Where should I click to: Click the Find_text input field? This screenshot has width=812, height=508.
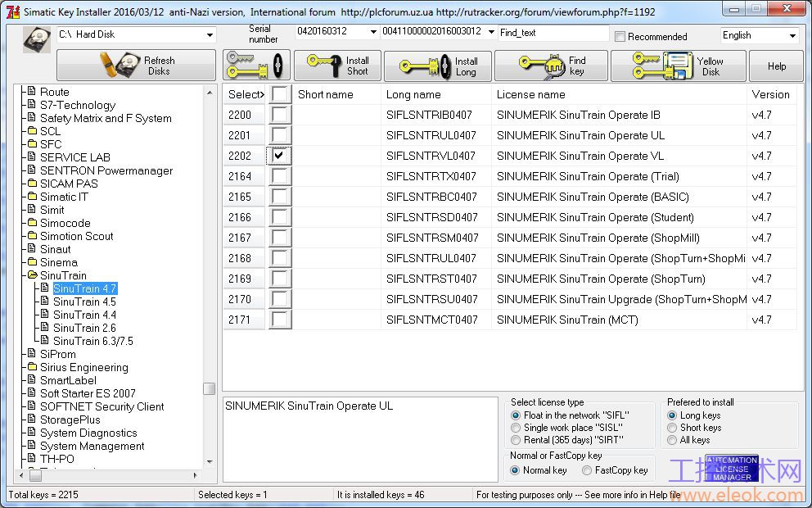tap(553, 33)
